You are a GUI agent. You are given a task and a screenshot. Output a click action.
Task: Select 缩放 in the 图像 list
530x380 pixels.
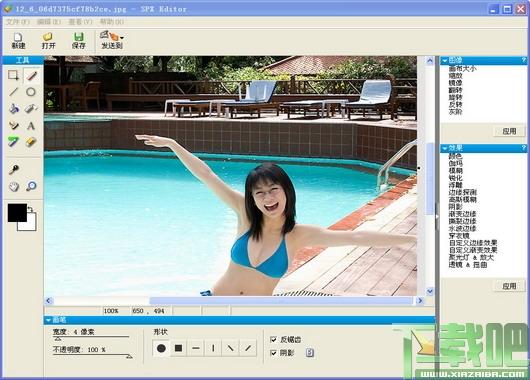click(455, 76)
